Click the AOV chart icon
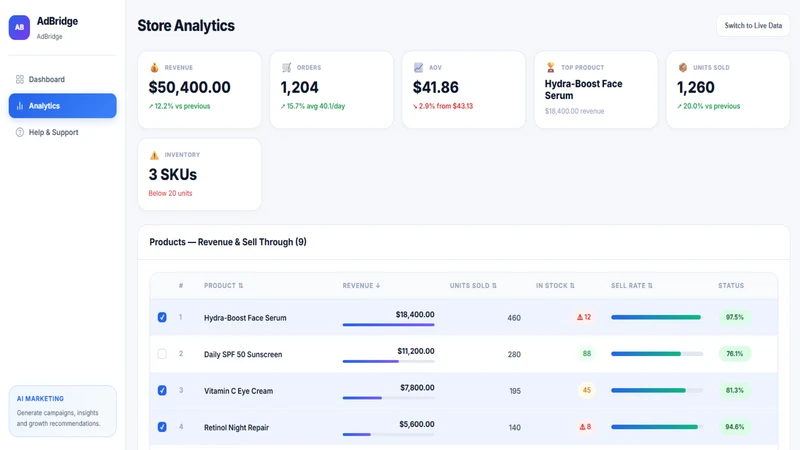This screenshot has width=800, height=450. [418, 67]
